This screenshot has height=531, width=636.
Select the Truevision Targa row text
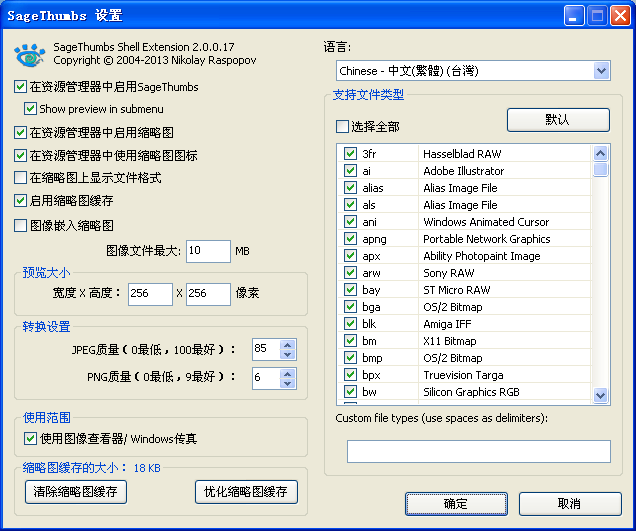click(x=463, y=376)
